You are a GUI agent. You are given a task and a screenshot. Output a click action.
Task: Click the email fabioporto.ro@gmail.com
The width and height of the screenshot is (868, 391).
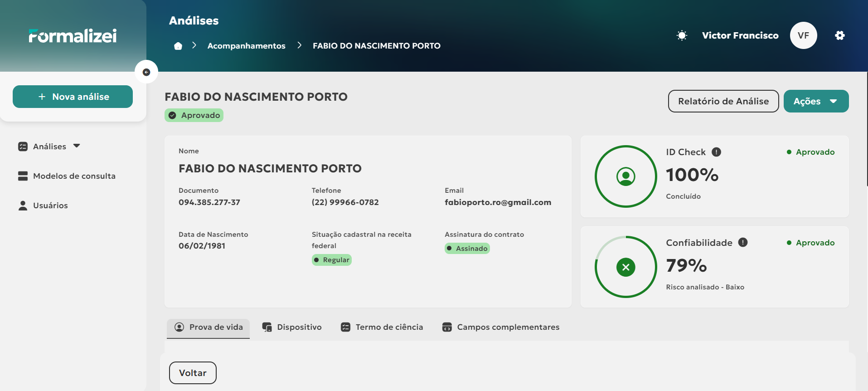tap(498, 202)
